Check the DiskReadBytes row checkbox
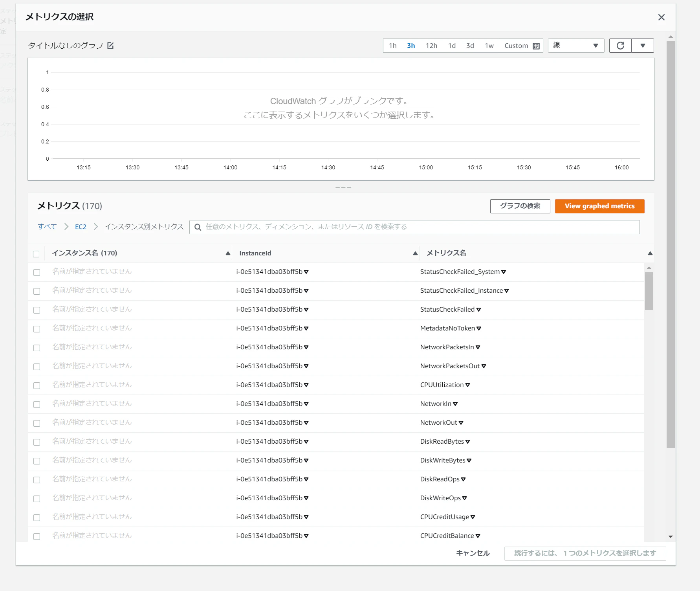Viewport: 700px width, 591px height. click(37, 442)
